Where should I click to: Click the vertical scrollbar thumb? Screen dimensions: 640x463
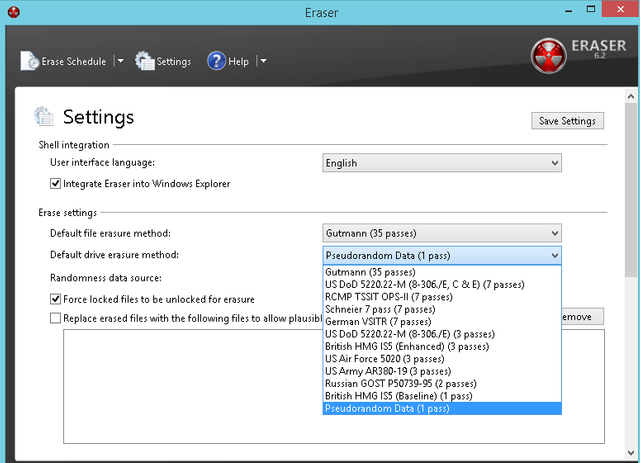[x=631, y=190]
